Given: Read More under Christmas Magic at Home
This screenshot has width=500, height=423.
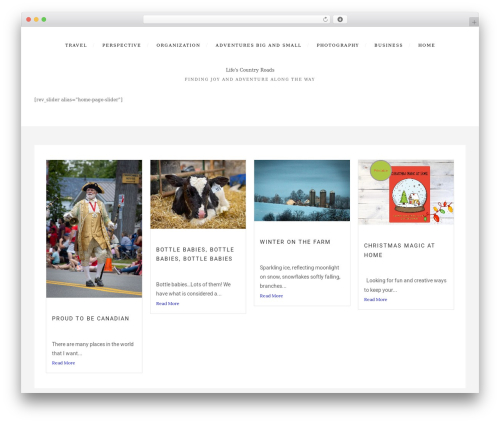Looking at the screenshot, I should [375, 300].
